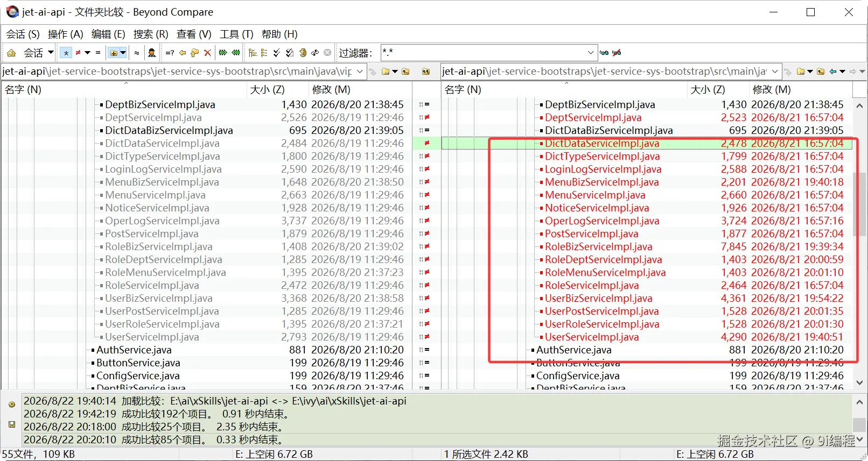Open the 查看 (V) menu
The image size is (868, 461).
pyautogui.click(x=194, y=34)
